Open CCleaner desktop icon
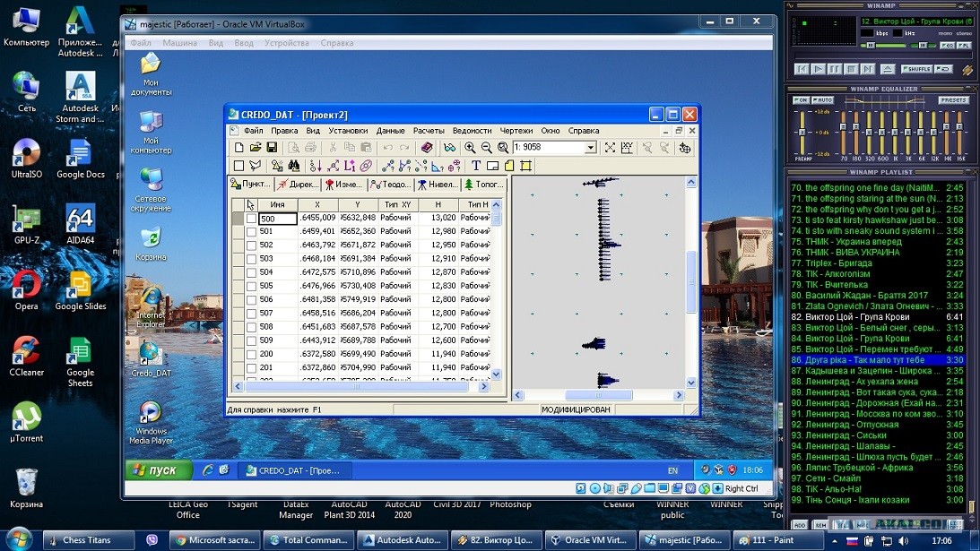Image resolution: width=980 pixels, height=551 pixels. click(x=26, y=356)
